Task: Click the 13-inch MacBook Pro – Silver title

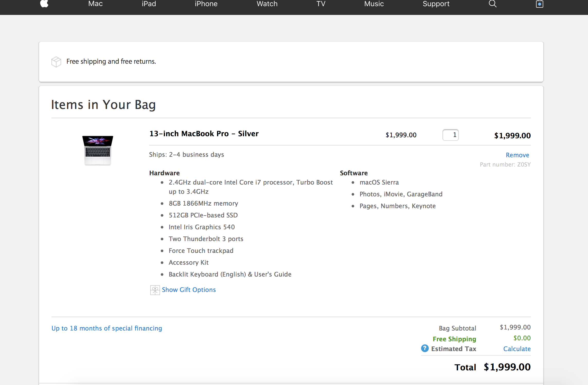Action: (204, 134)
